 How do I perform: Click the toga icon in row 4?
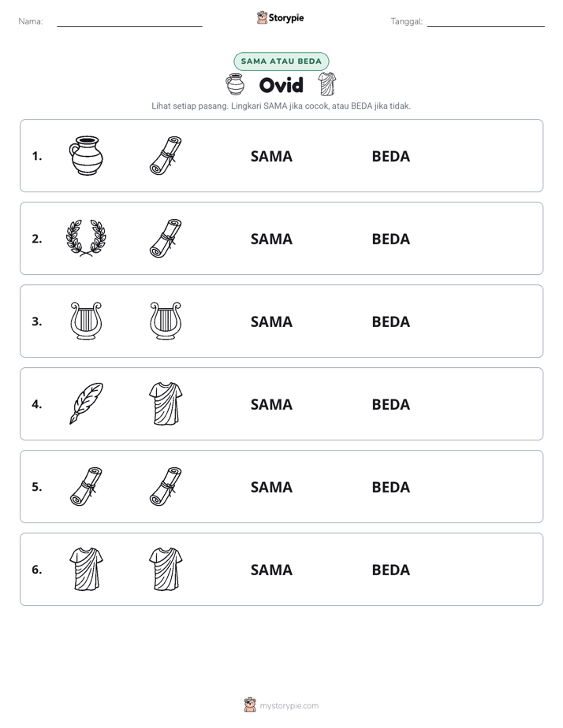(166, 403)
